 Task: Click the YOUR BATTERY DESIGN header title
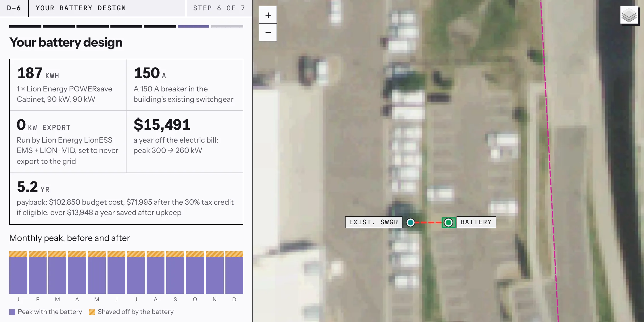[81, 8]
